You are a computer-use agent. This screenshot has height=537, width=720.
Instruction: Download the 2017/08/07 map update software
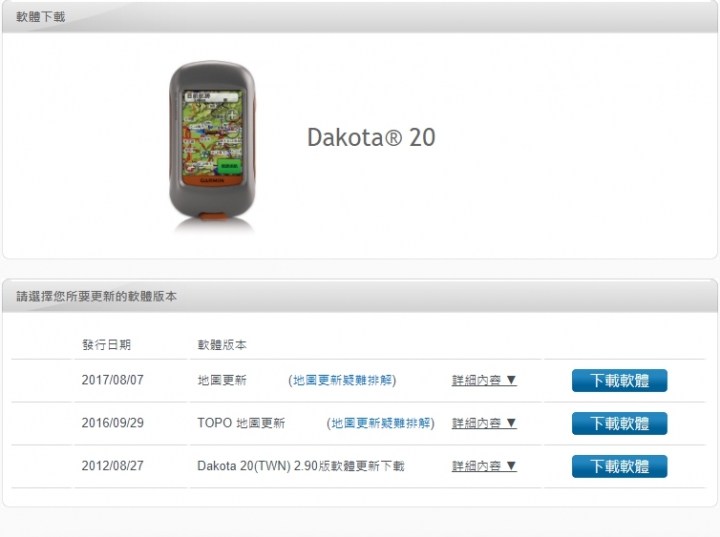[x=619, y=380]
